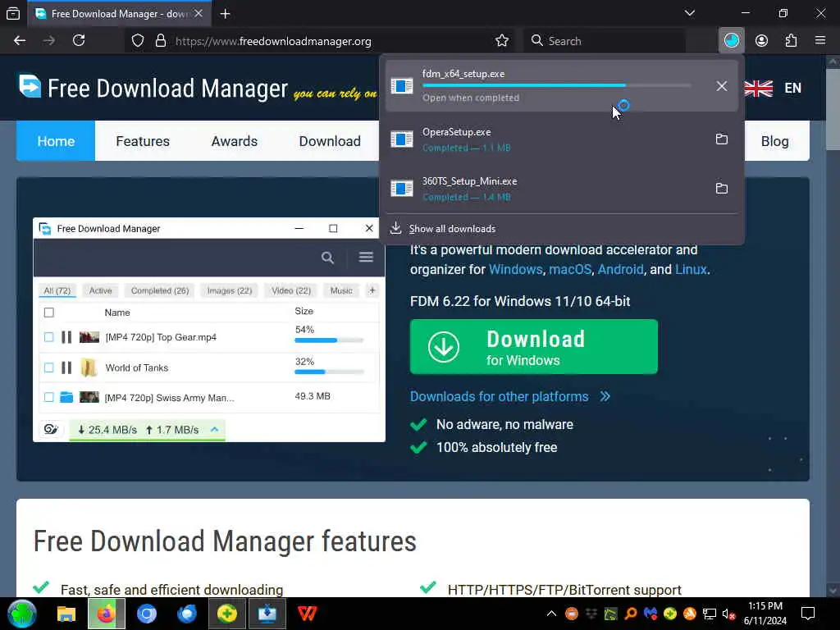Click the Firefox downloads toolbar icon
Screen dimensions: 840x630
point(731,41)
